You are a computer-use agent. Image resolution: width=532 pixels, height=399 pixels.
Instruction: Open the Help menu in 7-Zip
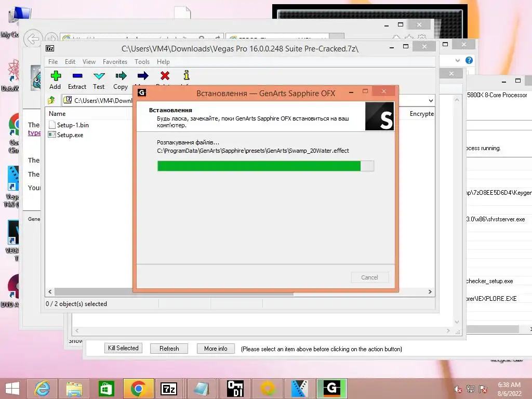(x=163, y=62)
